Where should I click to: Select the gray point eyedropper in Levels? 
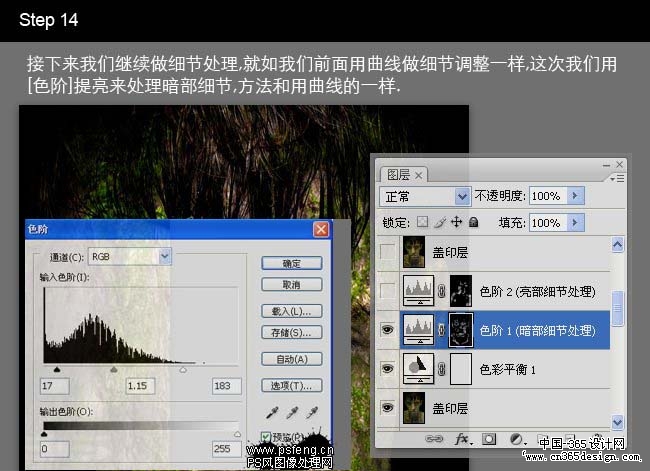[292, 413]
